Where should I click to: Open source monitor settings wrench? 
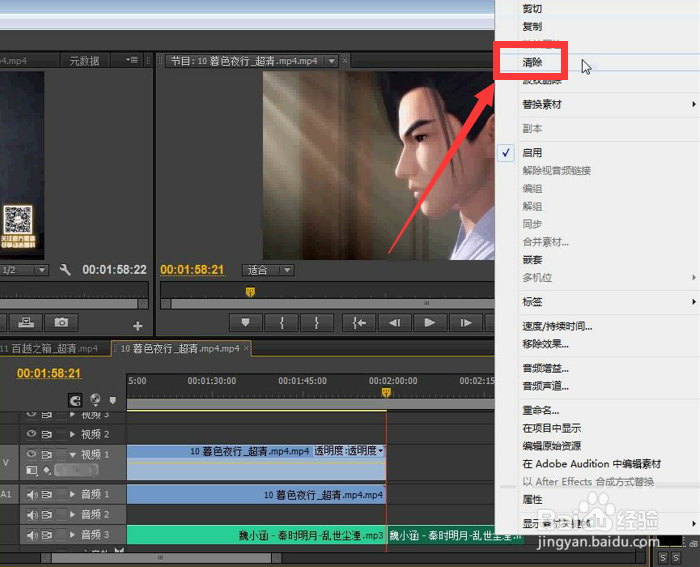tap(65, 270)
